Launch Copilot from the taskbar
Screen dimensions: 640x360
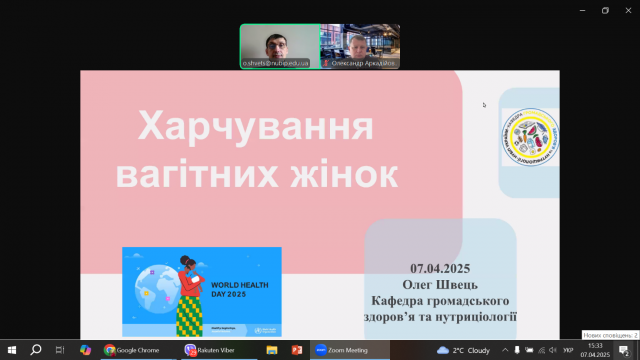85,350
